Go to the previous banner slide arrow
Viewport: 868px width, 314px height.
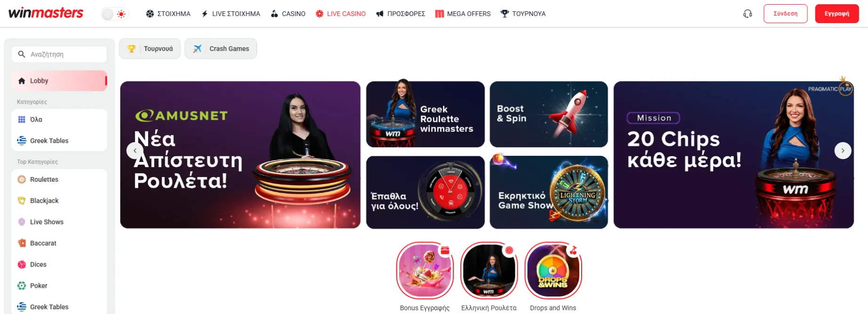[x=135, y=151]
